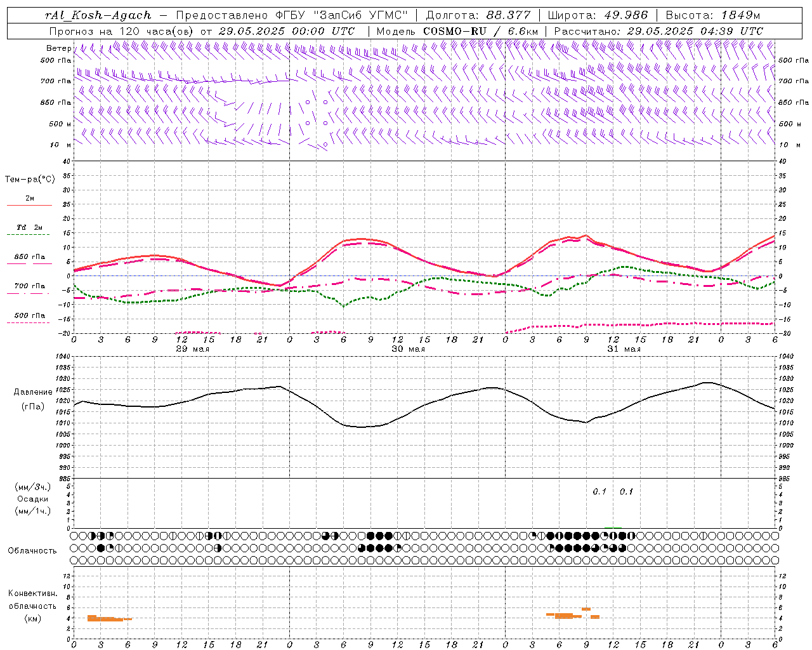
Task: Click the Тем-ра(°C) axis title
Action: coord(30,180)
